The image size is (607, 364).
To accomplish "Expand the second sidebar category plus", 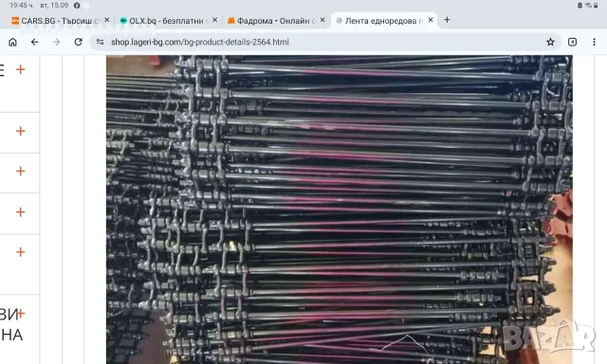I will tap(21, 131).
